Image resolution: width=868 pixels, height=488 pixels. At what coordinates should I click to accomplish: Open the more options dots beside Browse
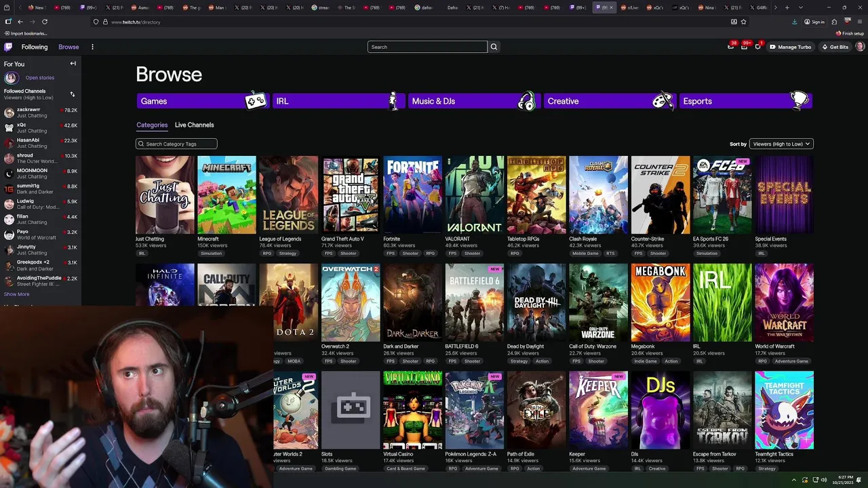point(92,47)
